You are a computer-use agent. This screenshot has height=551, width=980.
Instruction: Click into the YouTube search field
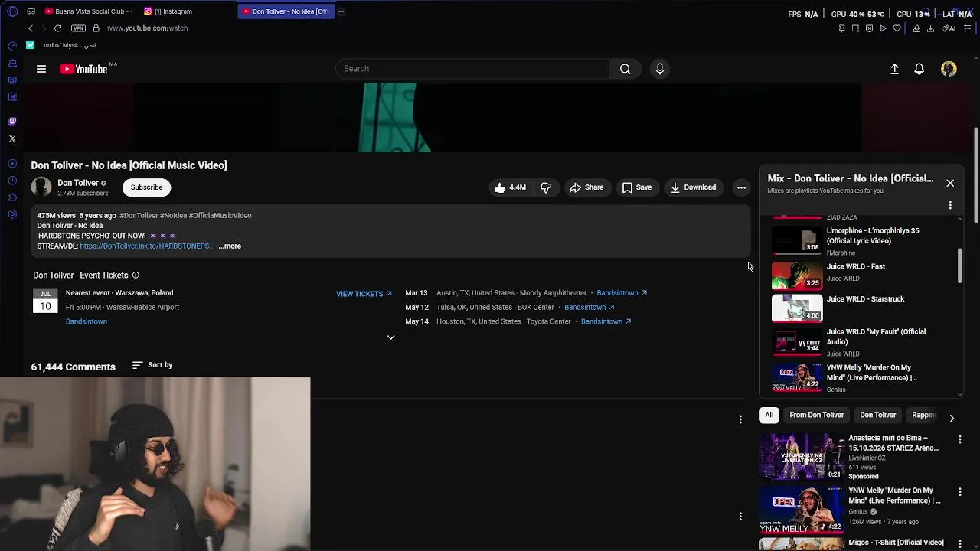click(x=472, y=69)
